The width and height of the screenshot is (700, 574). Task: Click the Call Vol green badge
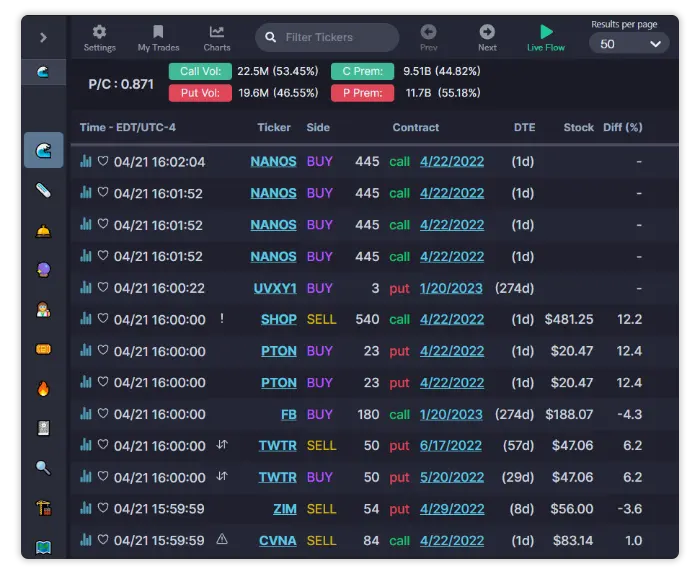point(200,71)
